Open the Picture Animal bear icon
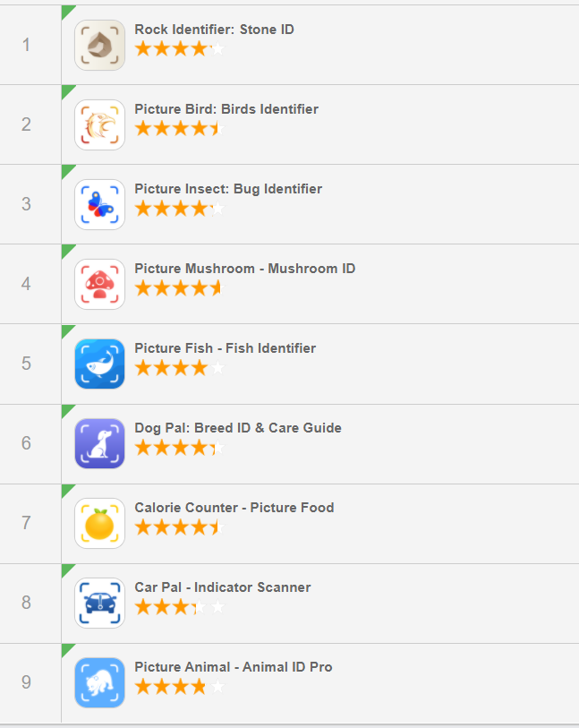579x728 pixels. [99, 682]
